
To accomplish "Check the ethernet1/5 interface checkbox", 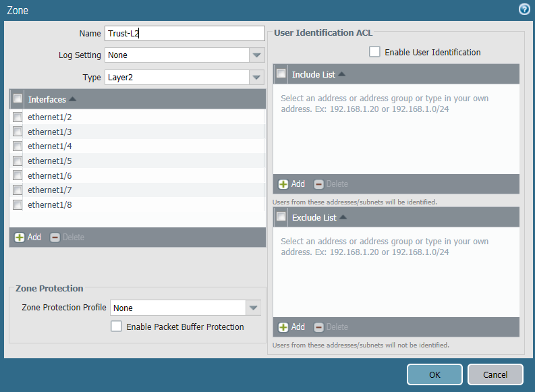I will click(18, 161).
